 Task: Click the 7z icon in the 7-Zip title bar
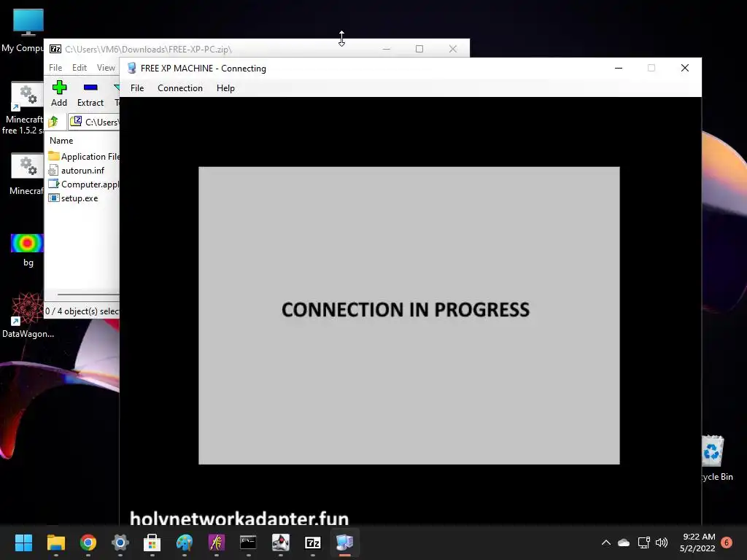tap(55, 49)
